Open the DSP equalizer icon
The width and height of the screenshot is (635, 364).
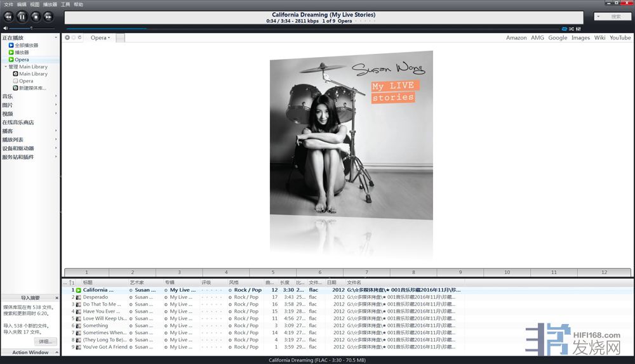[578, 29]
